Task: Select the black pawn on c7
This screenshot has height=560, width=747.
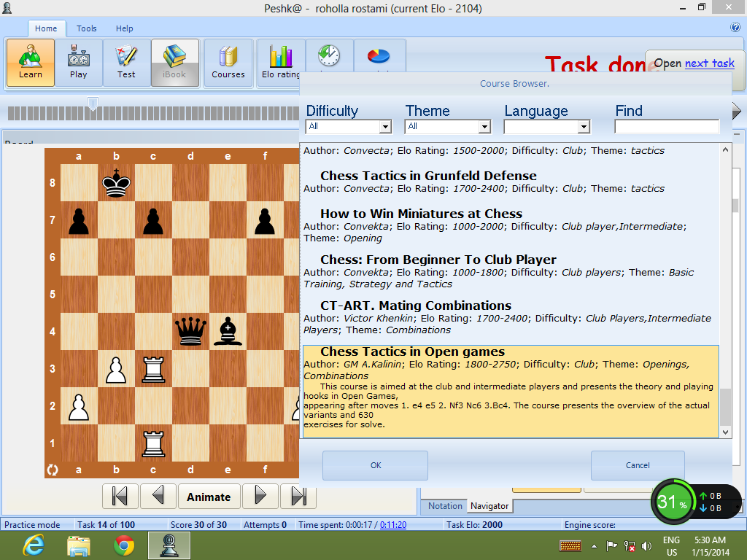Action: click(153, 220)
